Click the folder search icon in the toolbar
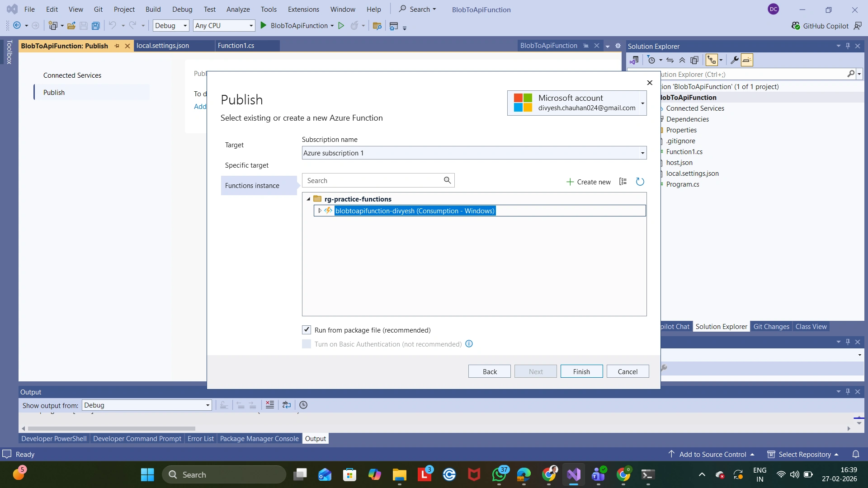 pos(377,26)
